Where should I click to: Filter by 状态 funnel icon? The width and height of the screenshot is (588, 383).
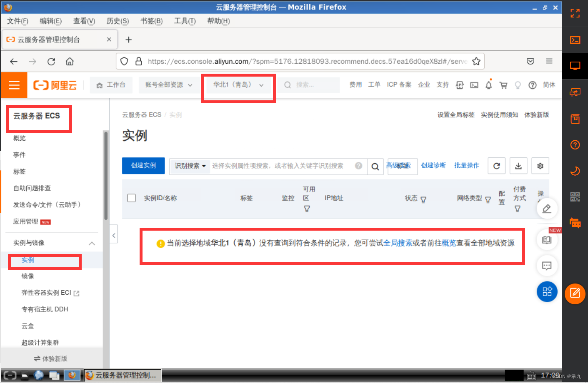pyautogui.click(x=423, y=200)
